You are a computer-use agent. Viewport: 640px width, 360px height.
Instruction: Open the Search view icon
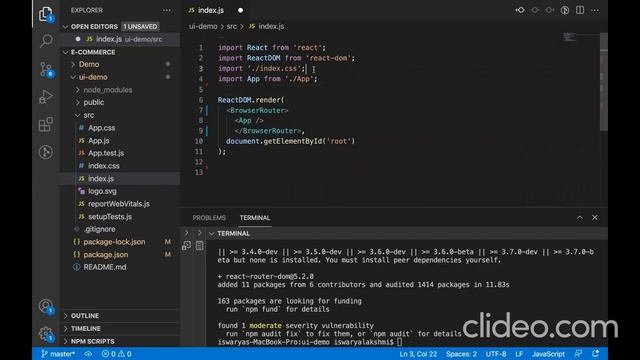pos(46,41)
